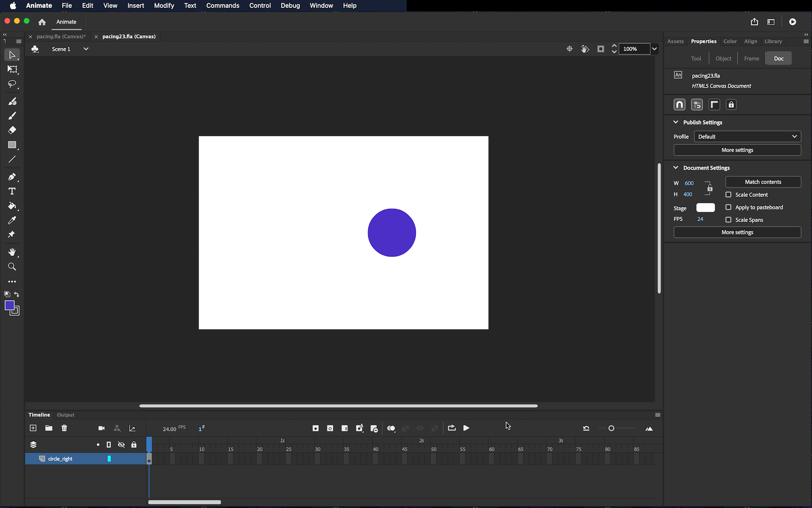This screenshot has width=812, height=508.
Task: Select the Lasso tool
Action: (12, 84)
